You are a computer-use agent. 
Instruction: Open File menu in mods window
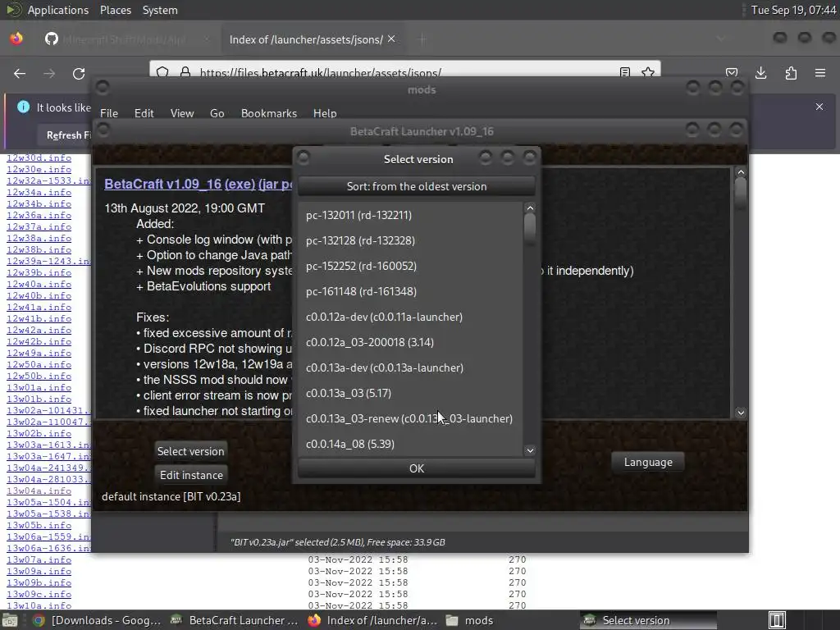tap(109, 113)
